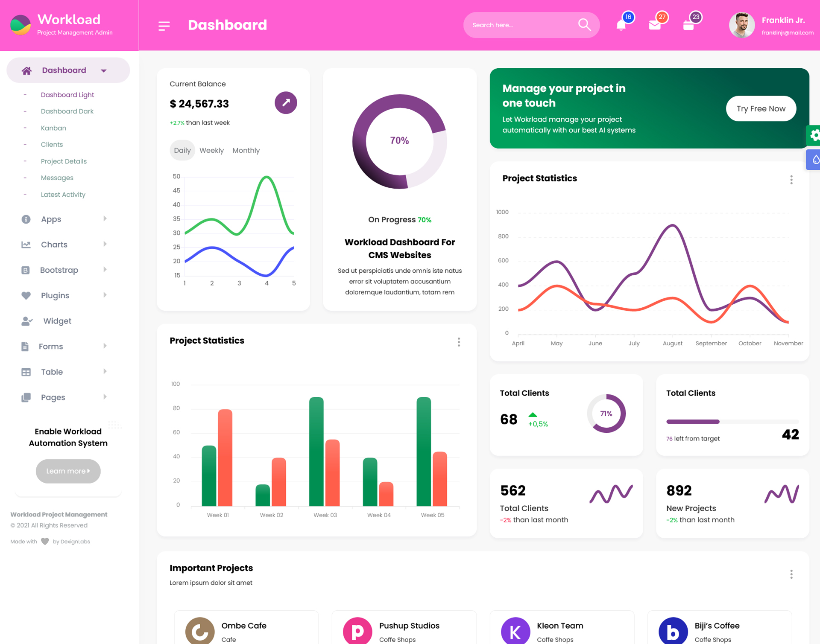
Task: Expand the Table submenu arrow
Action: pos(105,371)
